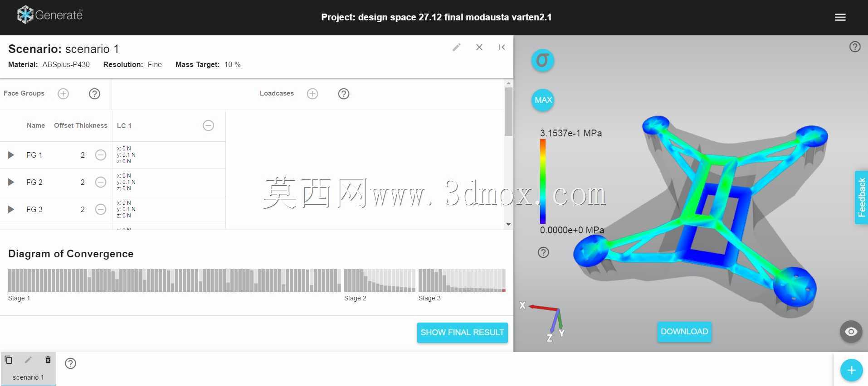Screen dimensions: 868x386
Task: Click FG 2 offset thickness value
Action: pyautogui.click(x=83, y=182)
